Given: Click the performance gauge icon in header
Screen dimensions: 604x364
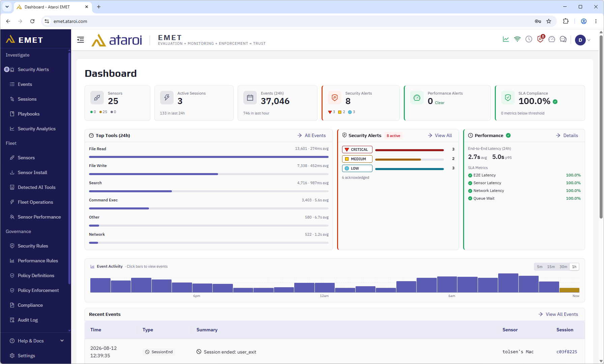Looking at the screenshot, I should [x=552, y=39].
